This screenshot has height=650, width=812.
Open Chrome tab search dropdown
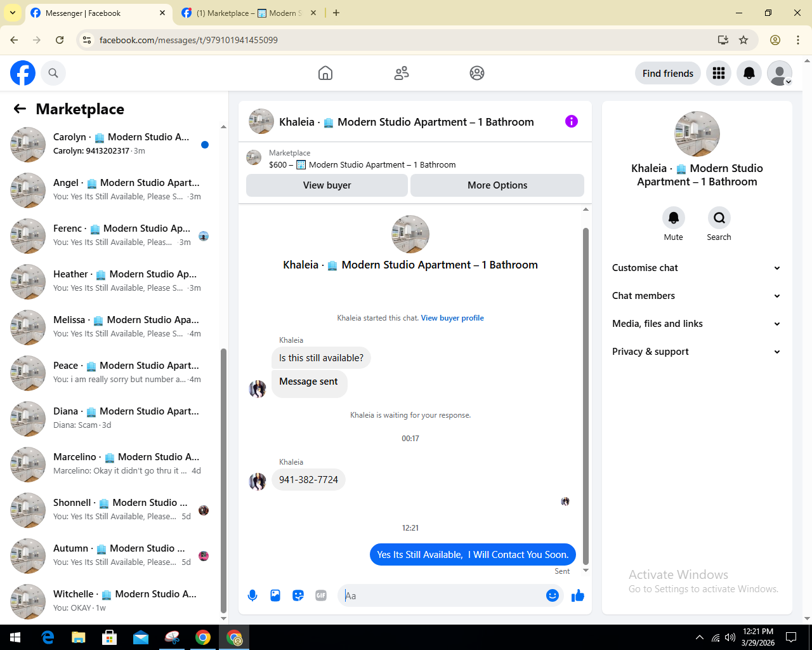coord(13,13)
